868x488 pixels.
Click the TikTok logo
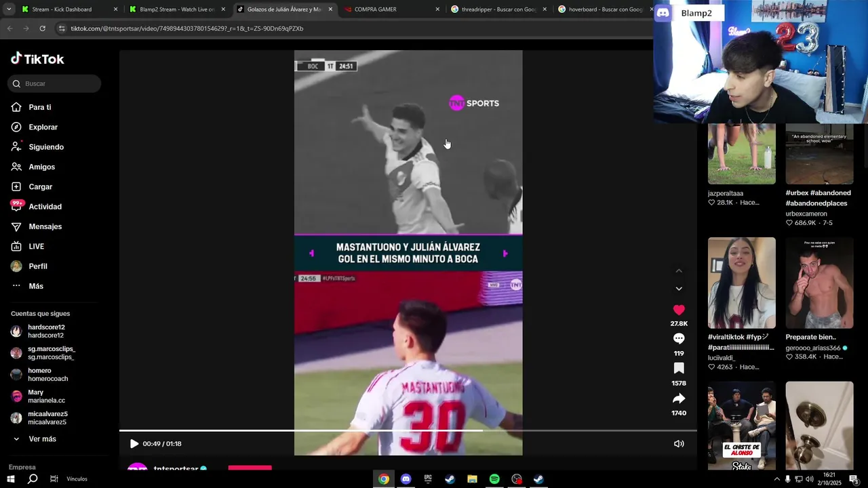[x=37, y=59]
